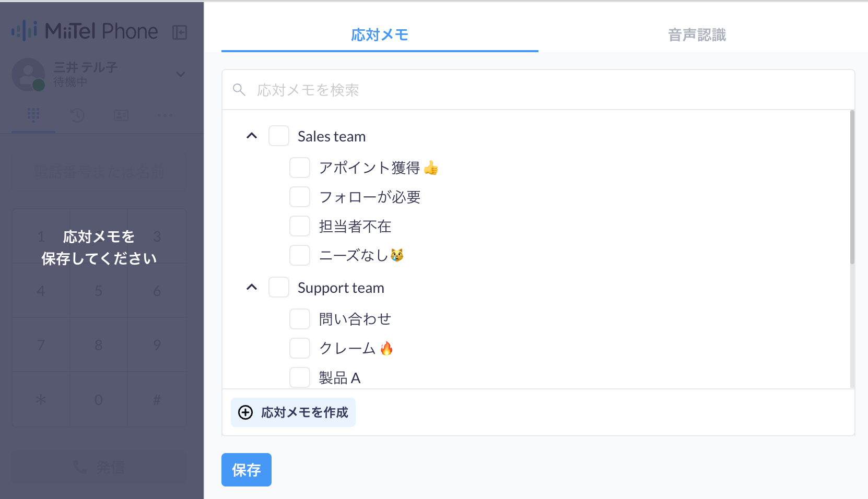Open the call history clock icon

(77, 115)
